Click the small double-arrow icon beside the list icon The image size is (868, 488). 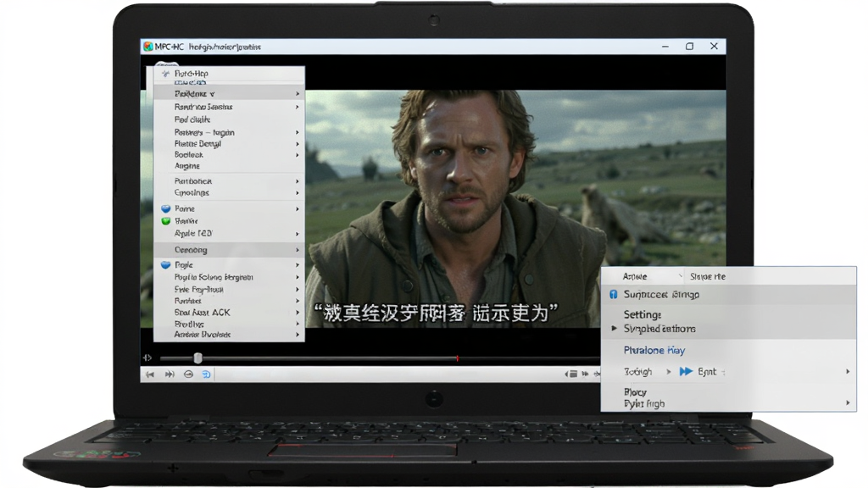click(585, 374)
